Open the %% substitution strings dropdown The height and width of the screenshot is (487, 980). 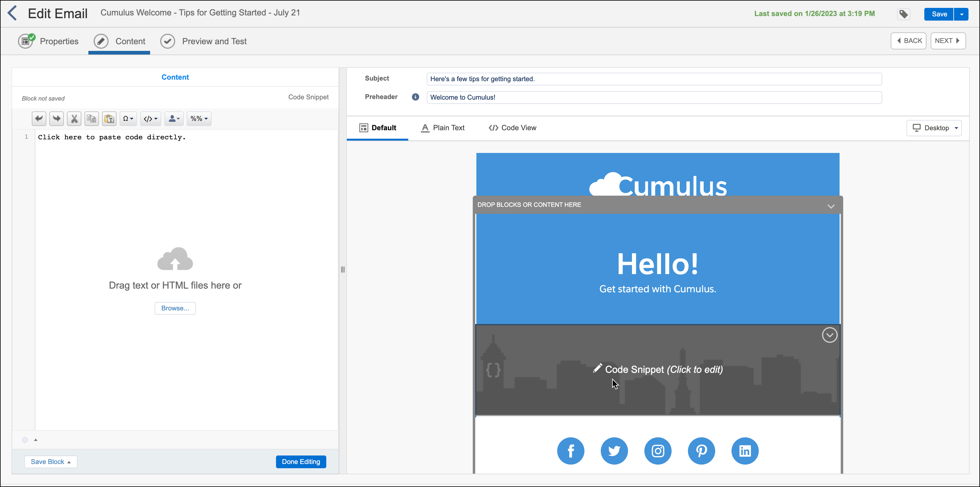point(199,119)
